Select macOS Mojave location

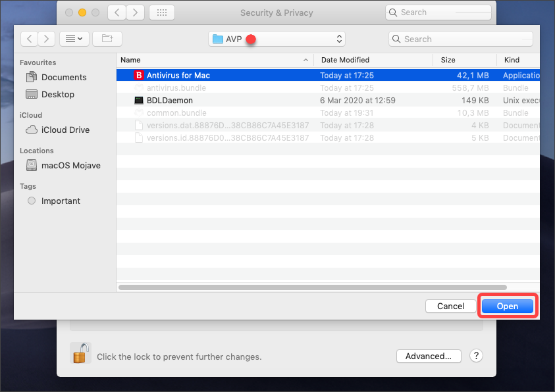pos(71,166)
